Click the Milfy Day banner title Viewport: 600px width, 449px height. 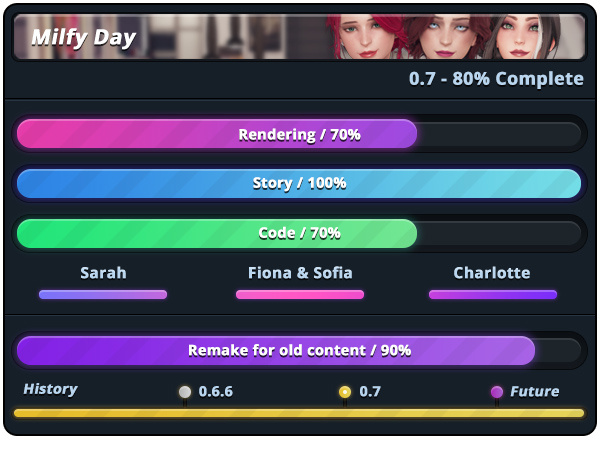[x=83, y=38]
